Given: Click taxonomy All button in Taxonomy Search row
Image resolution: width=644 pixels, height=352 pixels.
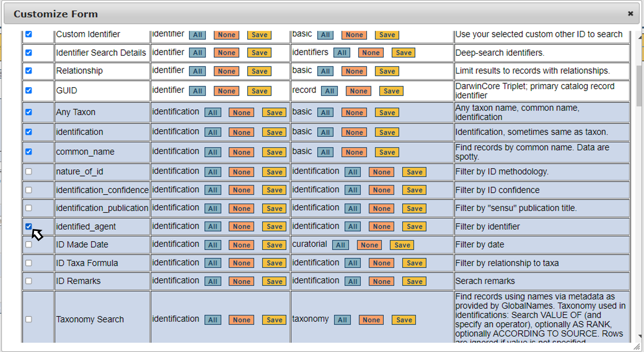Looking at the screenshot, I should (342, 320).
